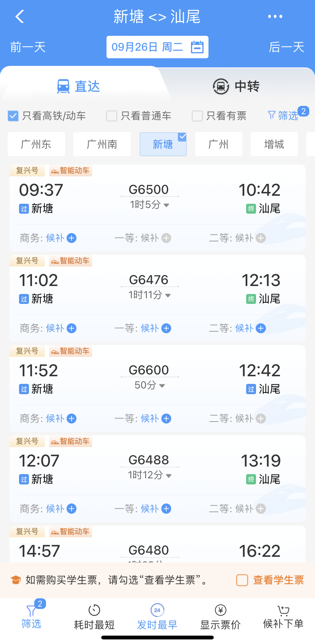This screenshot has width=315, height=644.
Task: Tap the 发时最早 sort icon
Action: (157, 610)
